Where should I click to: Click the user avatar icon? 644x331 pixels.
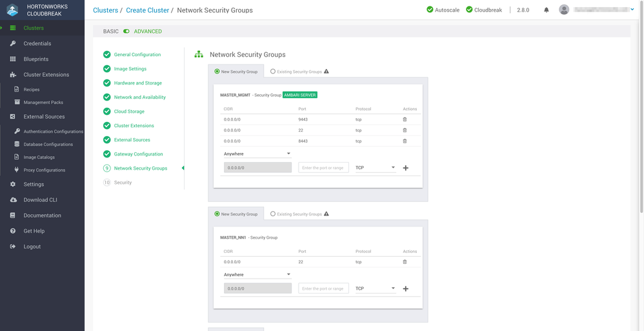tap(564, 10)
